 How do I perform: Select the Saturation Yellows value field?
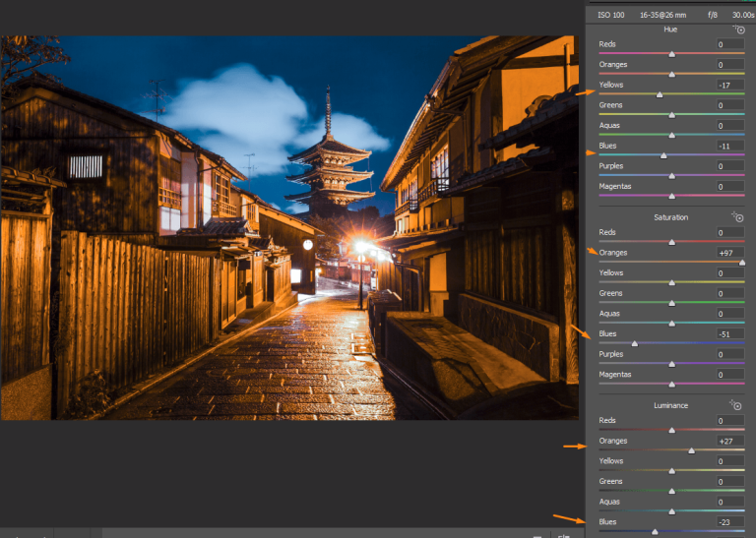pos(730,273)
